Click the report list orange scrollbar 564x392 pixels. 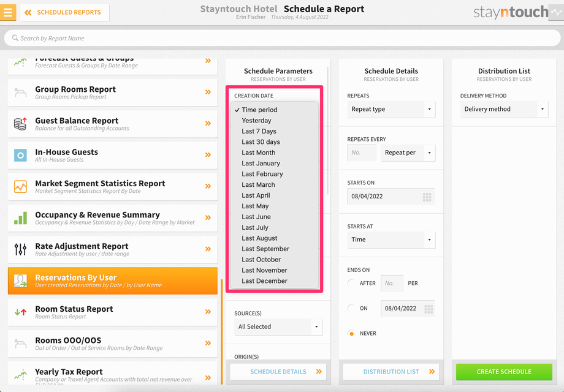221,332
